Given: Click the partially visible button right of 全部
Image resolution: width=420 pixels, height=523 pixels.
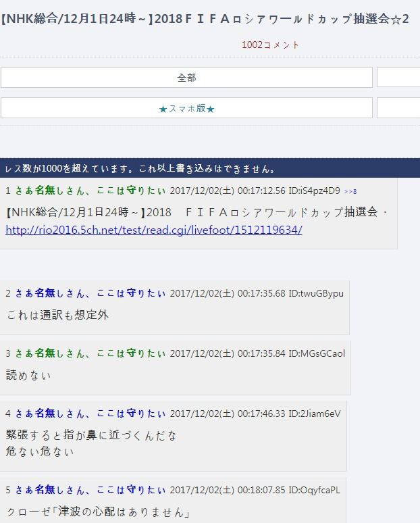Looking at the screenshot, I should 398,78.
